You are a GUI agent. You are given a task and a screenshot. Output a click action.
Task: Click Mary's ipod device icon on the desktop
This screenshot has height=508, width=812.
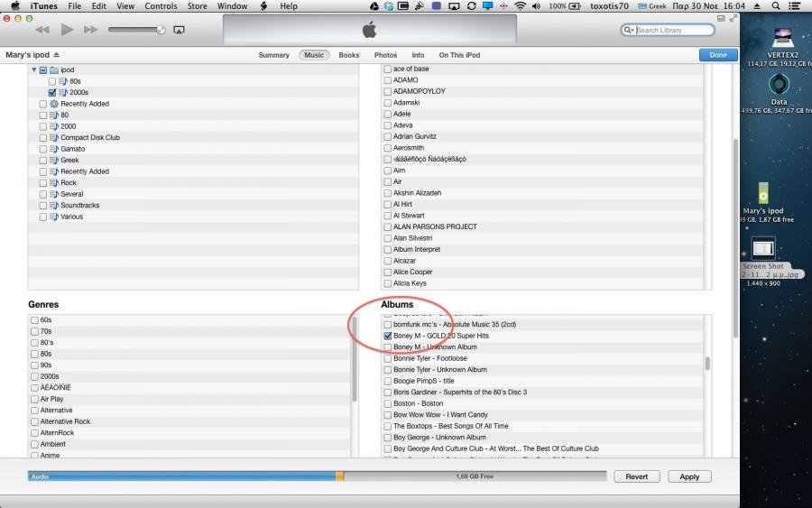764,192
